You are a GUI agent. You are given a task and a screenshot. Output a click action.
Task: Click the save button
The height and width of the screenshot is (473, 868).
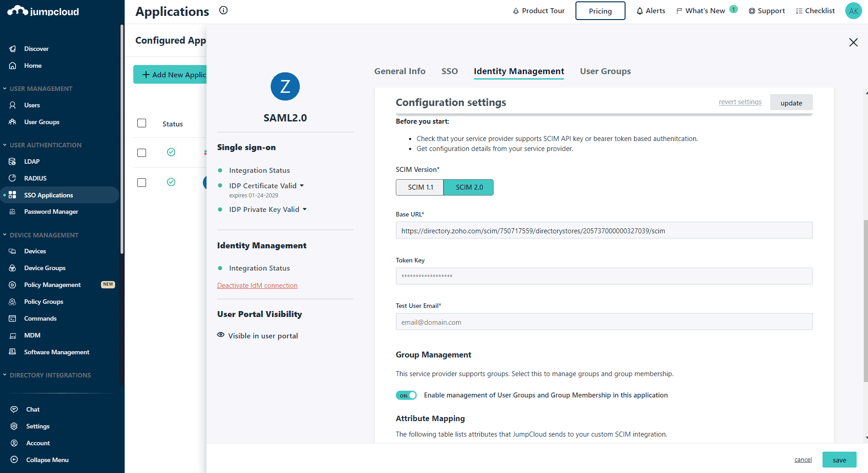[x=839, y=460]
